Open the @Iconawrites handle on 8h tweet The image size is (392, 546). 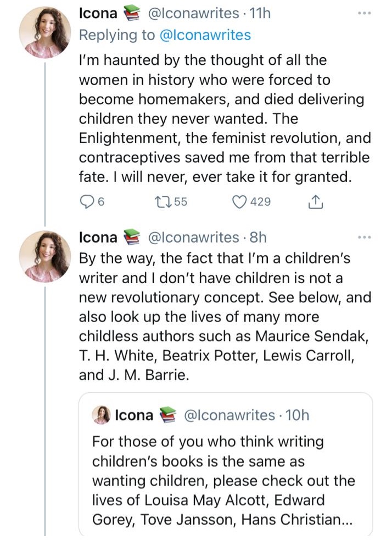click(194, 238)
